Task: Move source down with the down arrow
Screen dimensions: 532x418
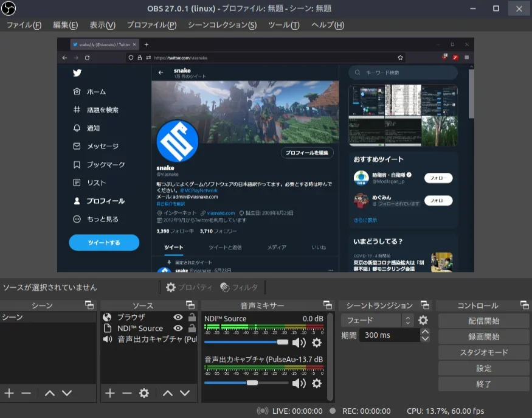Action: click(185, 393)
